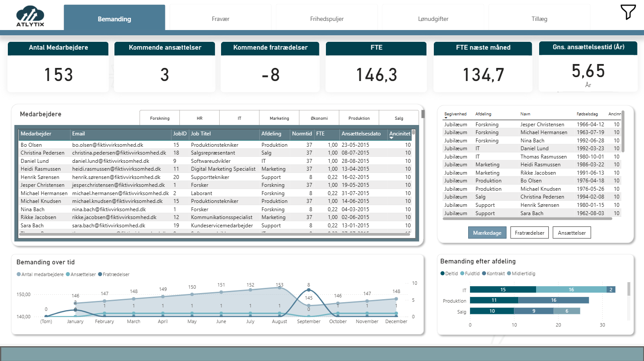644x361 pixels.
Task: Select the Bo Olsen row in Medarbejdere table
Action: tap(31, 145)
